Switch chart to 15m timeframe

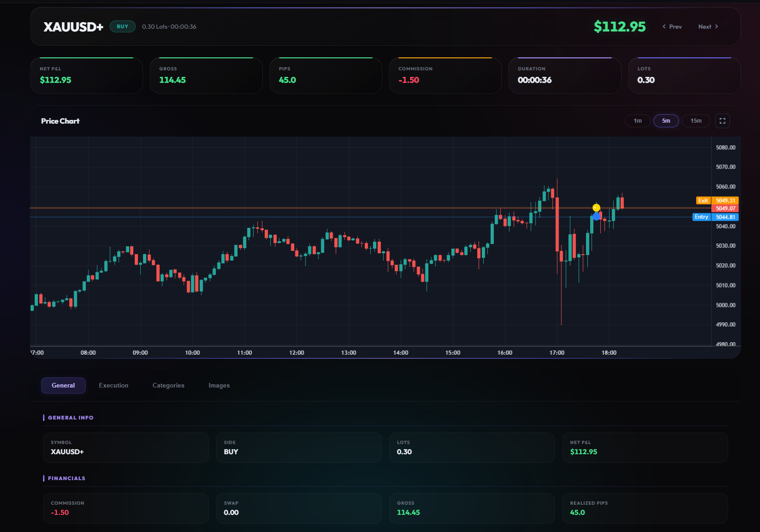(x=696, y=121)
